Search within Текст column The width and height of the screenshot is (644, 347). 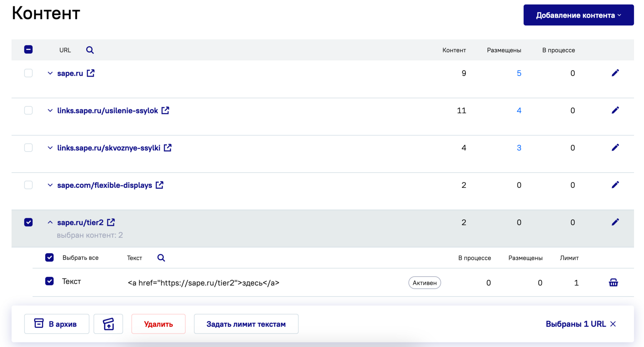tap(161, 258)
